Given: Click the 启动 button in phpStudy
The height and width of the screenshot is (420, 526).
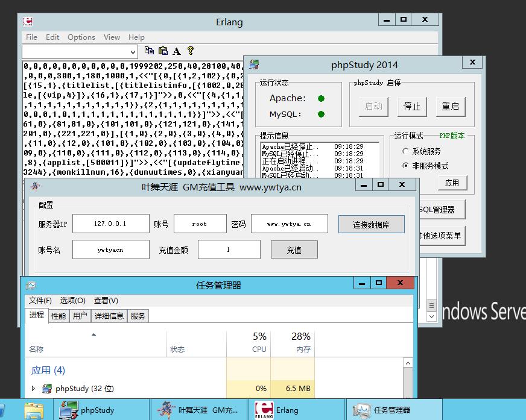Looking at the screenshot, I should [x=373, y=107].
